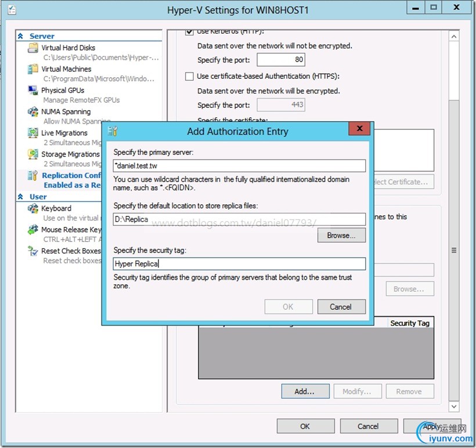Image resolution: width=476 pixels, height=448 pixels.
Task: Minimize the Hyper-V Settings window
Action: click(x=416, y=8)
